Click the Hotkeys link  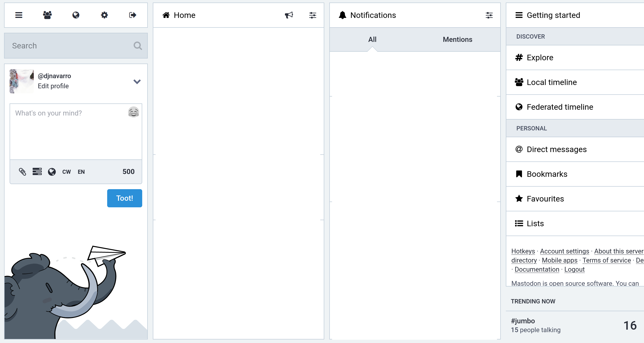523,251
